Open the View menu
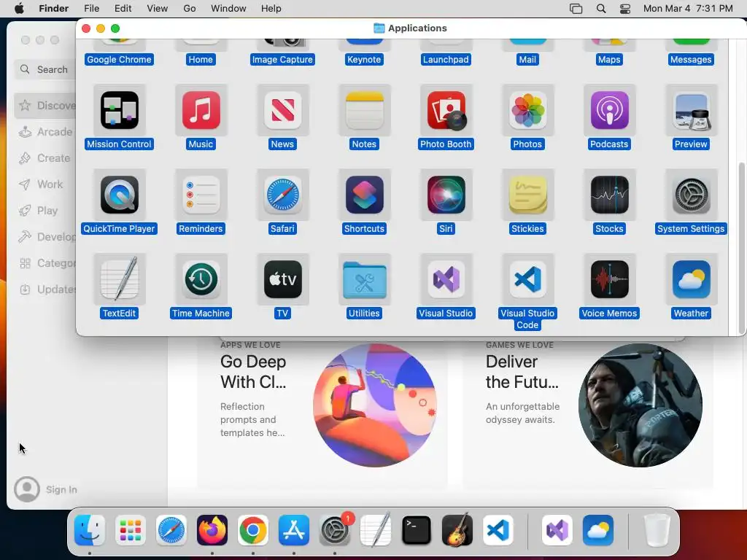The height and width of the screenshot is (560, 747). pos(158,9)
